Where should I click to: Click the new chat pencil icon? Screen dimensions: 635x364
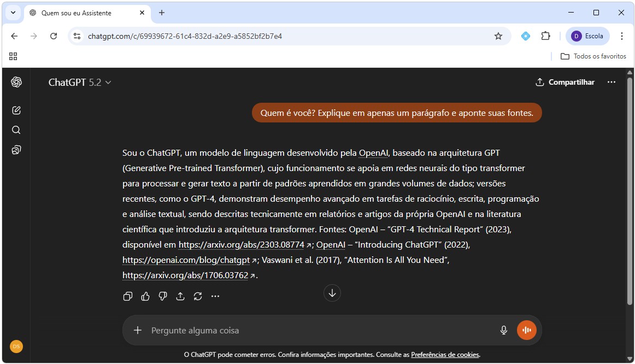tap(16, 110)
